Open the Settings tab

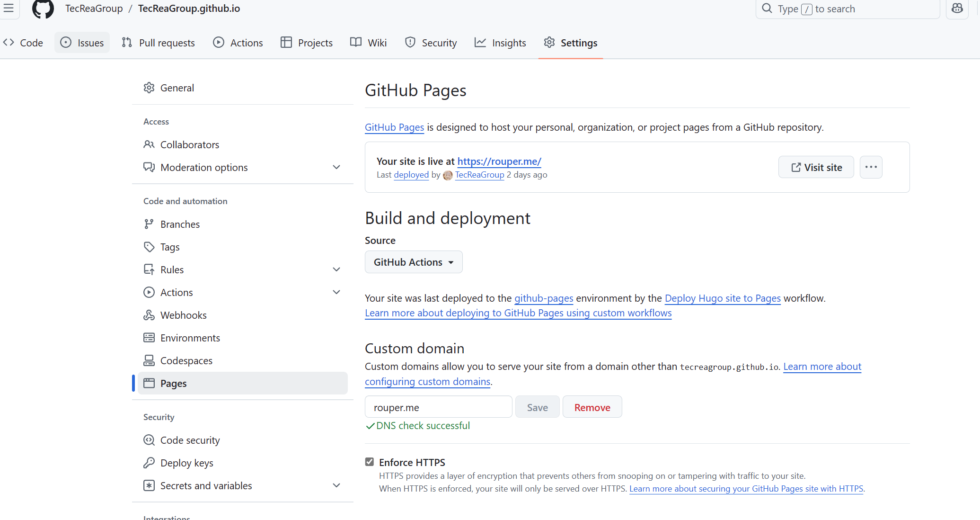click(570, 42)
